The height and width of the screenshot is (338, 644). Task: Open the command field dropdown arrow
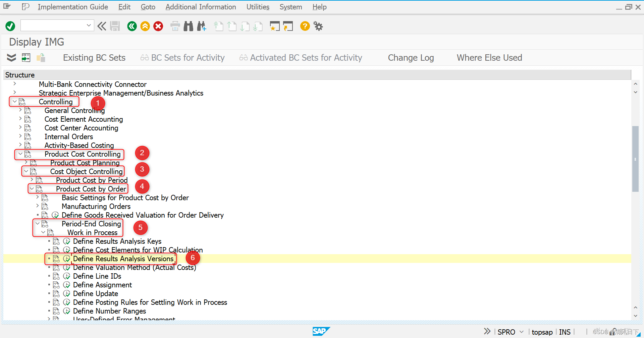(x=89, y=25)
